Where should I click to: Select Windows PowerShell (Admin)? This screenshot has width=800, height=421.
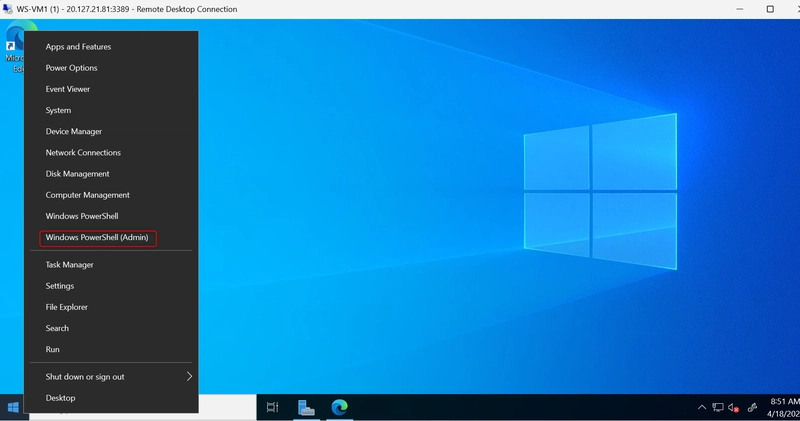coord(97,237)
